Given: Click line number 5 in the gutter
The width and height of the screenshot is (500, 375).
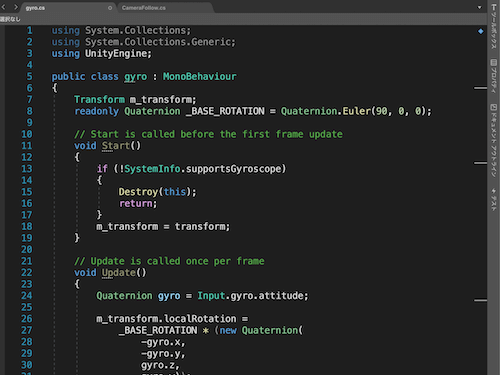Looking at the screenshot, I should point(29,76).
